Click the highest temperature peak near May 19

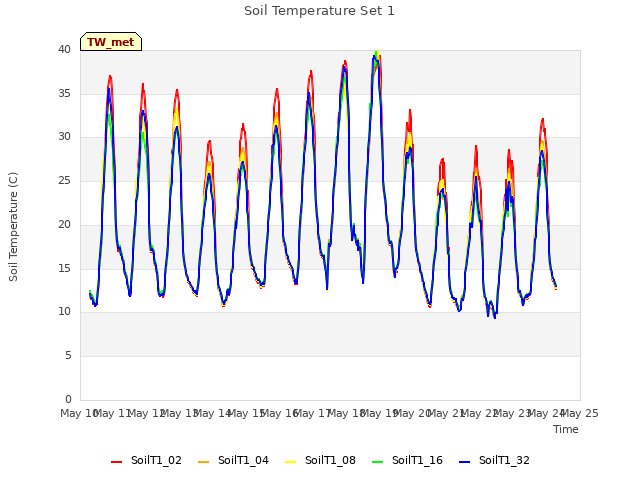pyautogui.click(x=377, y=52)
